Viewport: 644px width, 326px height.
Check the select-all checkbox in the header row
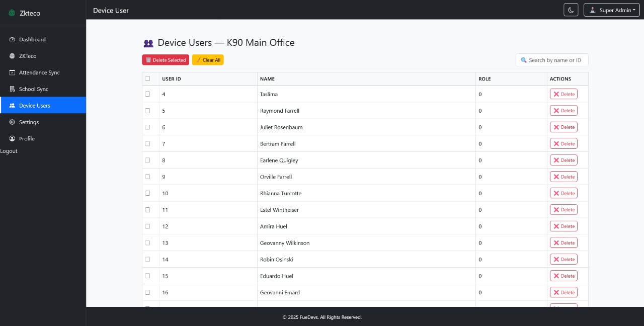coord(147,78)
